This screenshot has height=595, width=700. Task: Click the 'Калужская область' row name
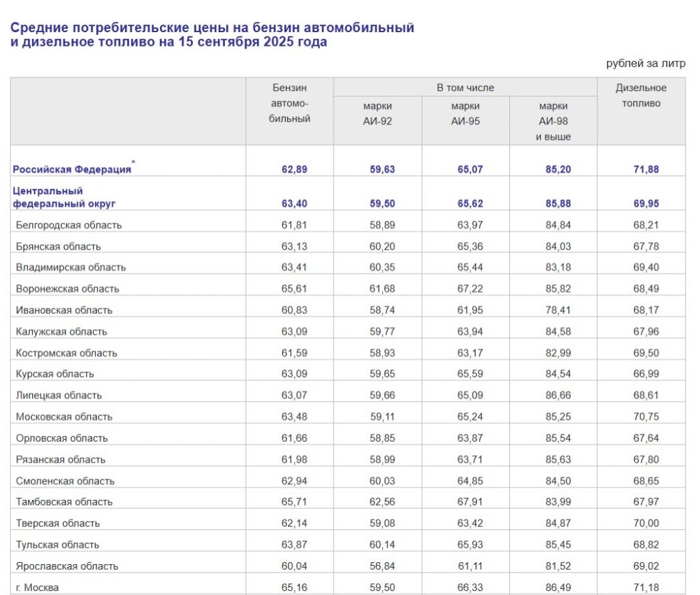[62, 332]
